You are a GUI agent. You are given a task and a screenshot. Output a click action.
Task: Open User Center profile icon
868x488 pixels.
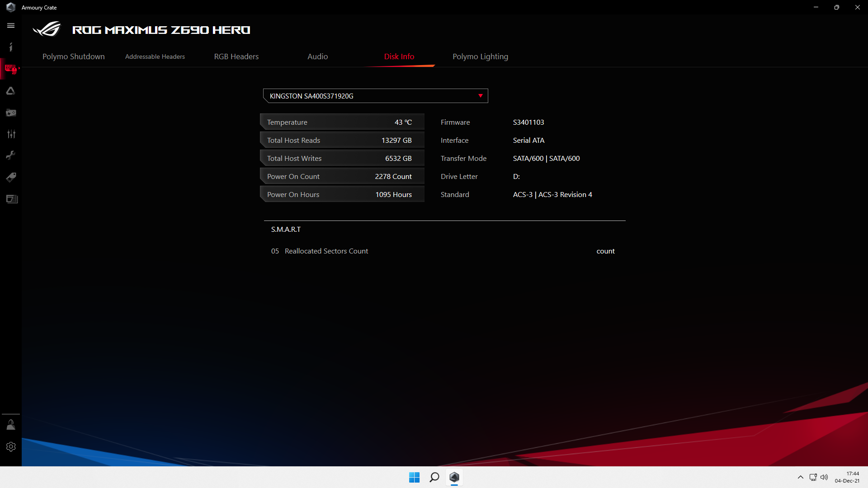11,425
